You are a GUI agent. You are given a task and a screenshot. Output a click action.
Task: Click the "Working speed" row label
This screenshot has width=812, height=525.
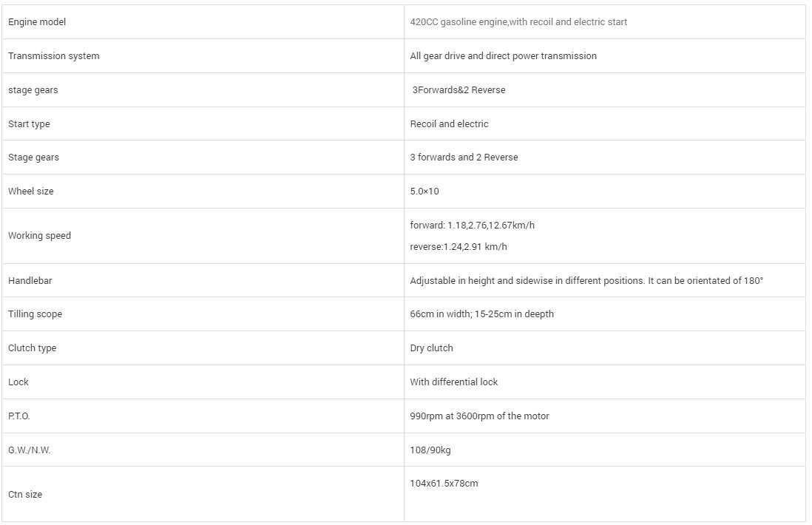click(x=39, y=236)
